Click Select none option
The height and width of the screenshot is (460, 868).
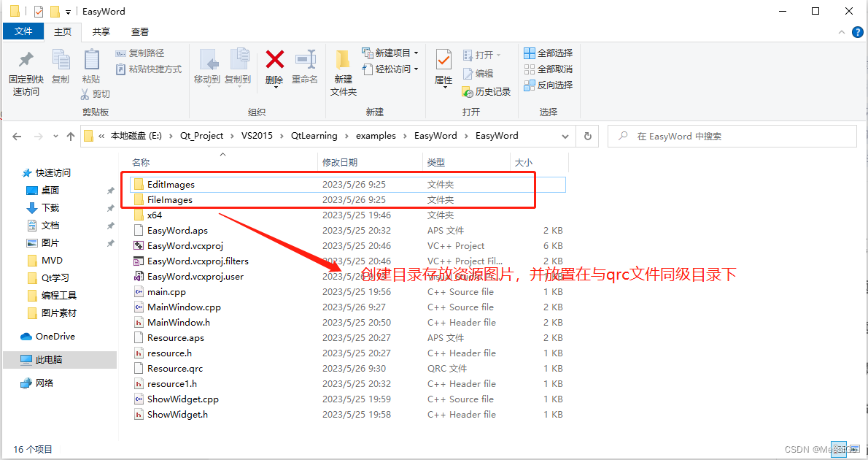click(x=548, y=69)
